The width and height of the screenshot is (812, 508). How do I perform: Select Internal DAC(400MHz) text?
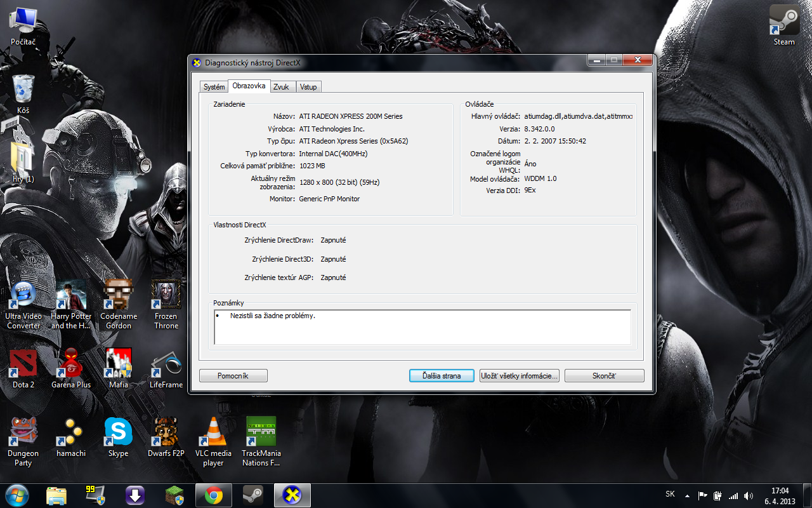click(333, 154)
